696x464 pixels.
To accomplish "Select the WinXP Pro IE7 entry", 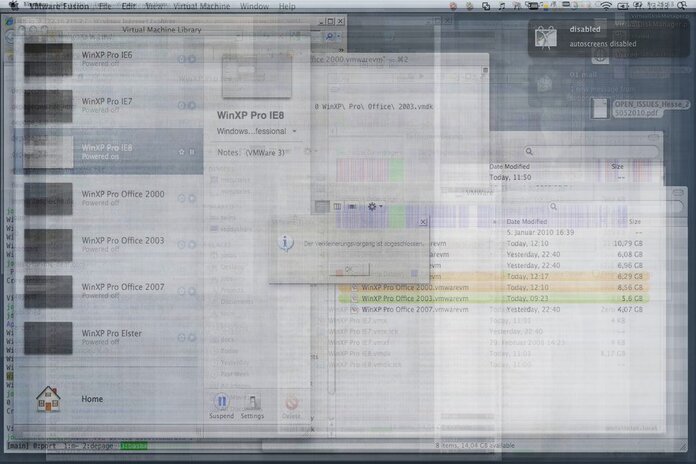I will tap(109, 106).
